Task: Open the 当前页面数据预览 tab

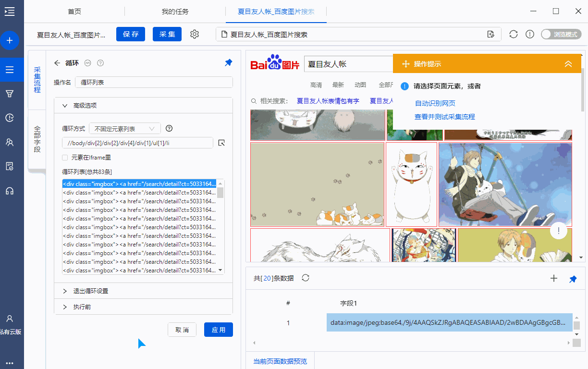Action: [x=280, y=361]
